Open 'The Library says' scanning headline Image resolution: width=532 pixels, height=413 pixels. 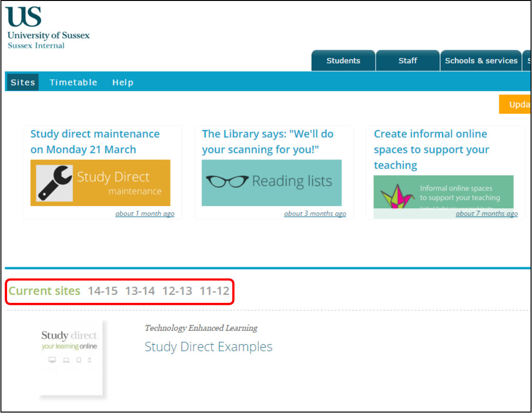click(268, 142)
